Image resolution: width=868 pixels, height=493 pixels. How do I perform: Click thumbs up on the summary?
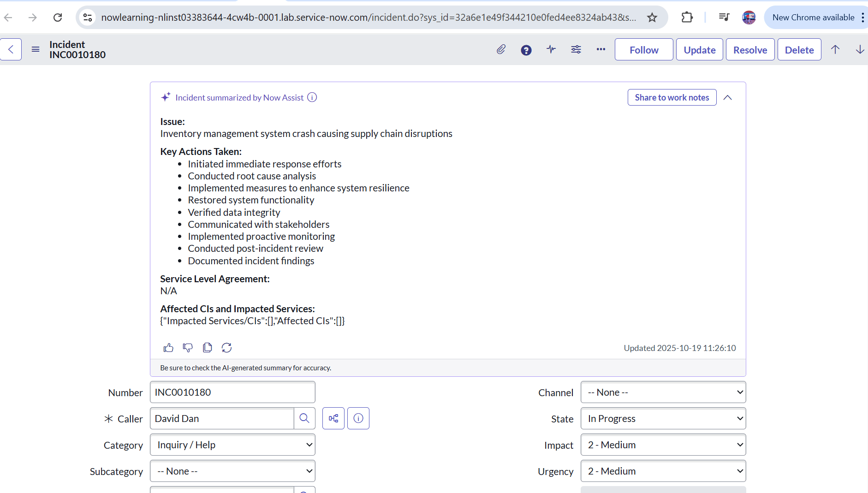tap(168, 348)
